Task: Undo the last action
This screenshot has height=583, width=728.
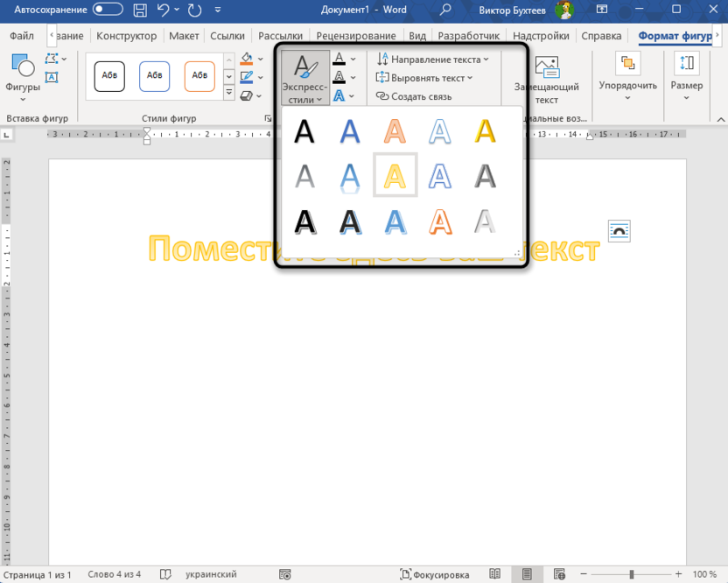Action: [162, 10]
